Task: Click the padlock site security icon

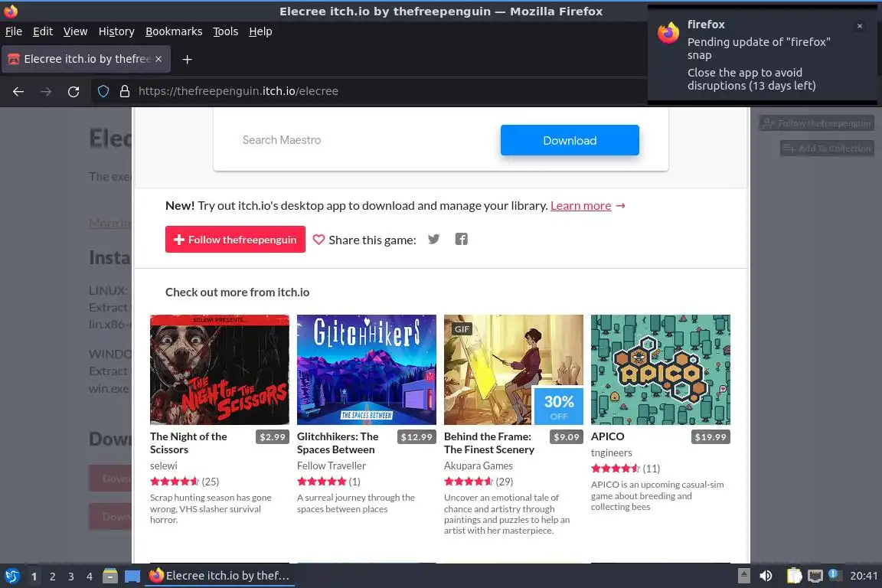Action: click(x=125, y=91)
